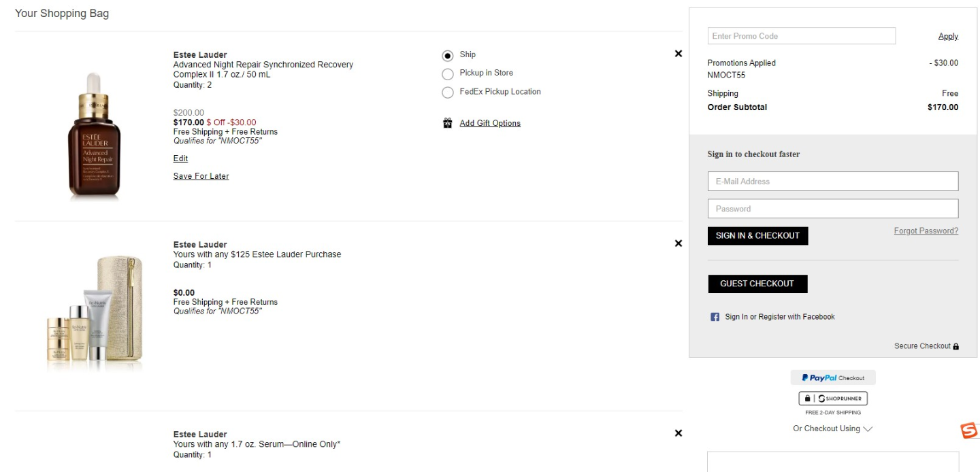This screenshot has height=472, width=980.
Task: Click the orange S icon at the right edge
Action: tap(968, 431)
